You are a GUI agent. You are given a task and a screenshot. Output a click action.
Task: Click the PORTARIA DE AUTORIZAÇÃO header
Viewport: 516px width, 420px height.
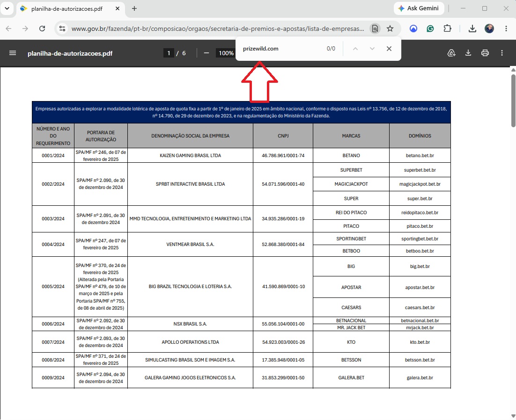(x=101, y=136)
